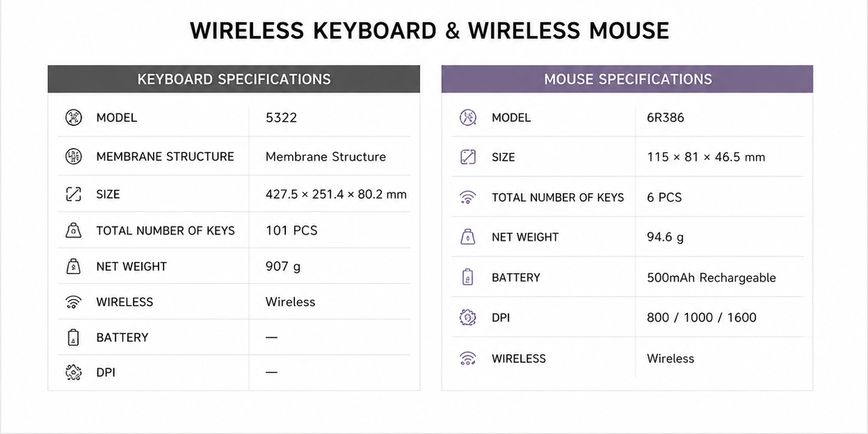The image size is (868, 434).
Task: Click the keyboard DPI gear icon
Action: 73,372
